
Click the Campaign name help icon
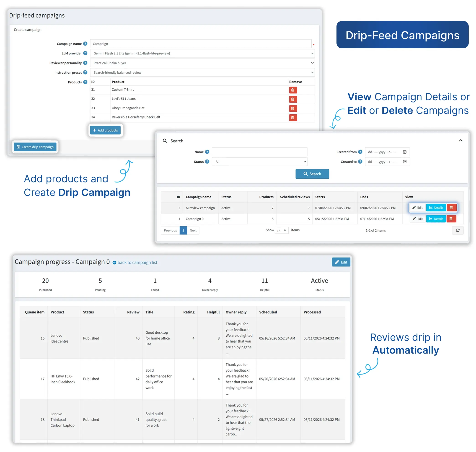point(85,44)
